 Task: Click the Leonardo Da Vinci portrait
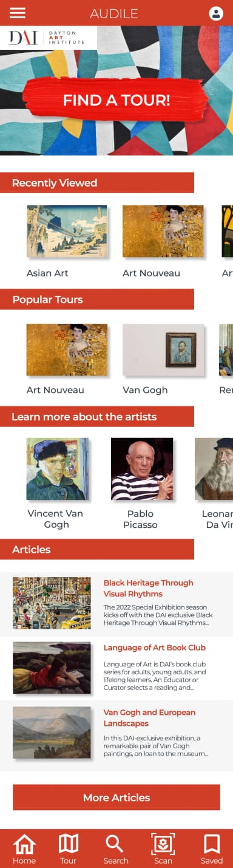coord(214,469)
